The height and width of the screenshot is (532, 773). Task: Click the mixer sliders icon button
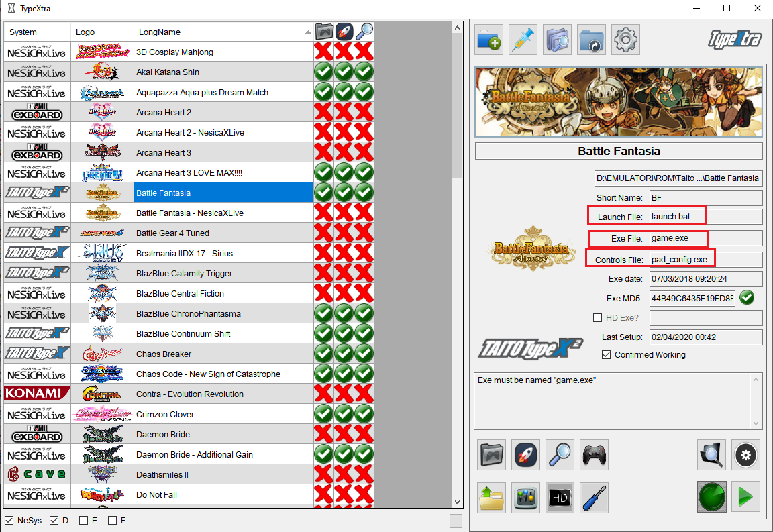525,498
